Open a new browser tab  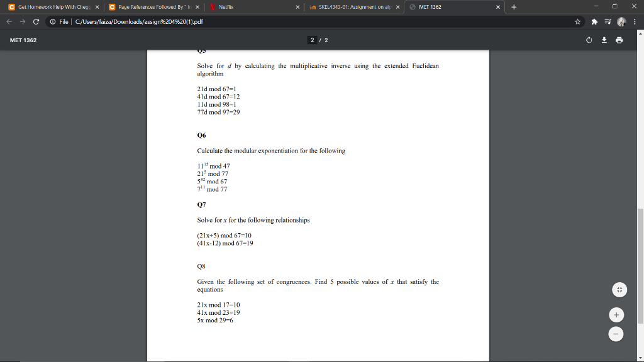(514, 8)
